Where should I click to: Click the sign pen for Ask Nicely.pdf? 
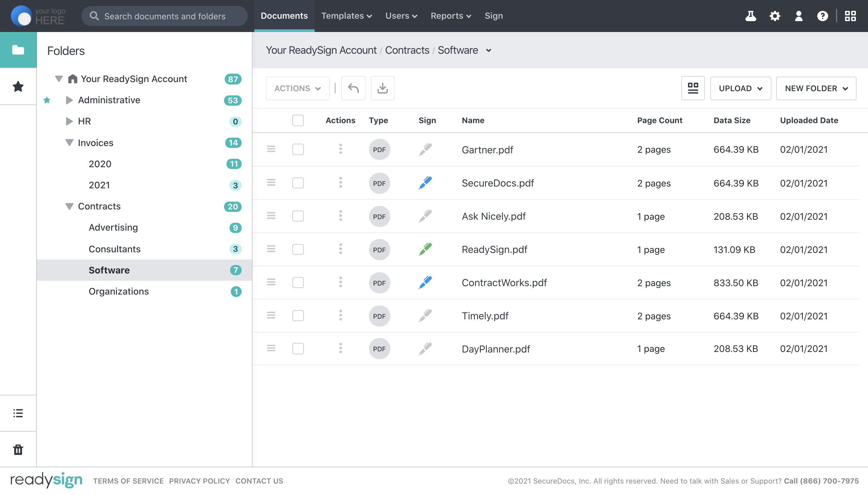[425, 216]
